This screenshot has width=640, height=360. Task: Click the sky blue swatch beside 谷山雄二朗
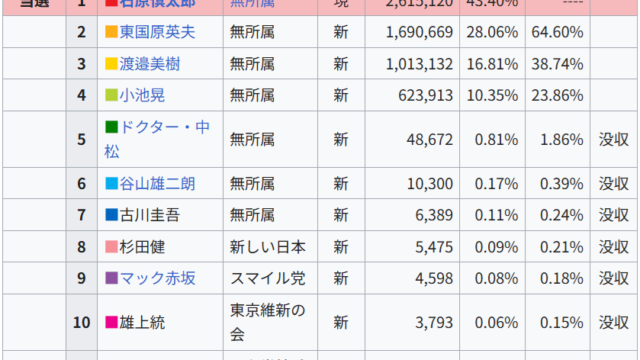(111, 183)
